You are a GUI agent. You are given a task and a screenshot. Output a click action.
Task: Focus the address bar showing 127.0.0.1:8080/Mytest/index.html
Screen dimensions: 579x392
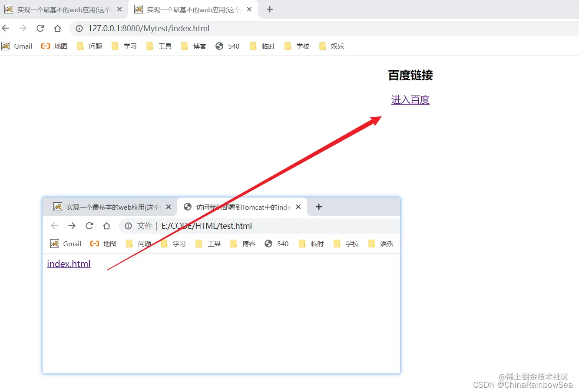coord(325,28)
